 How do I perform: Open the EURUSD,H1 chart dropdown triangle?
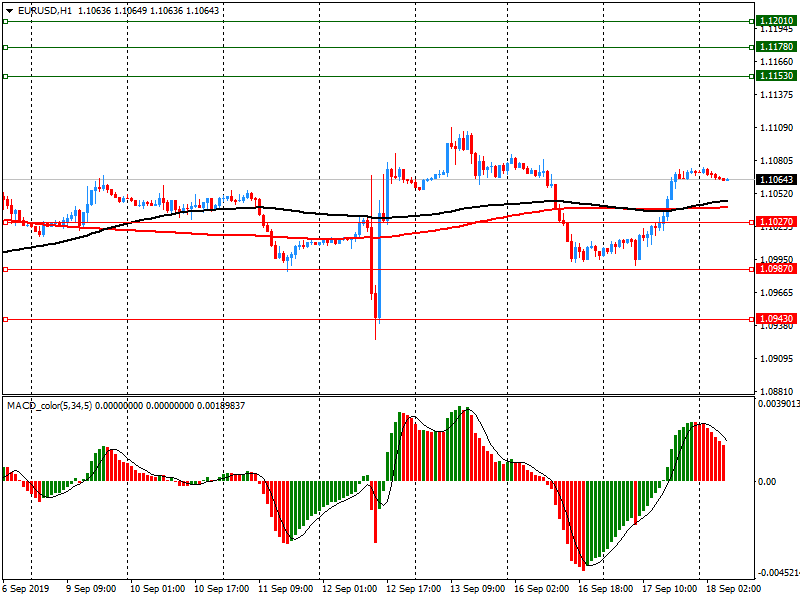9,11
